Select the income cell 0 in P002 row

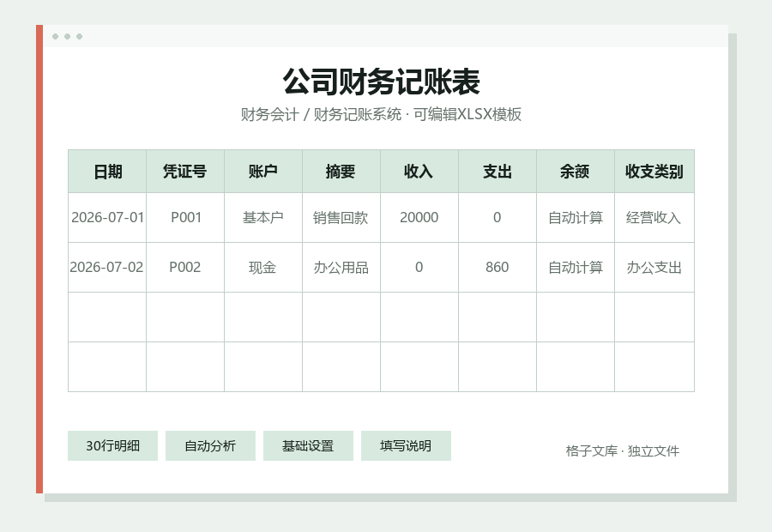419,268
